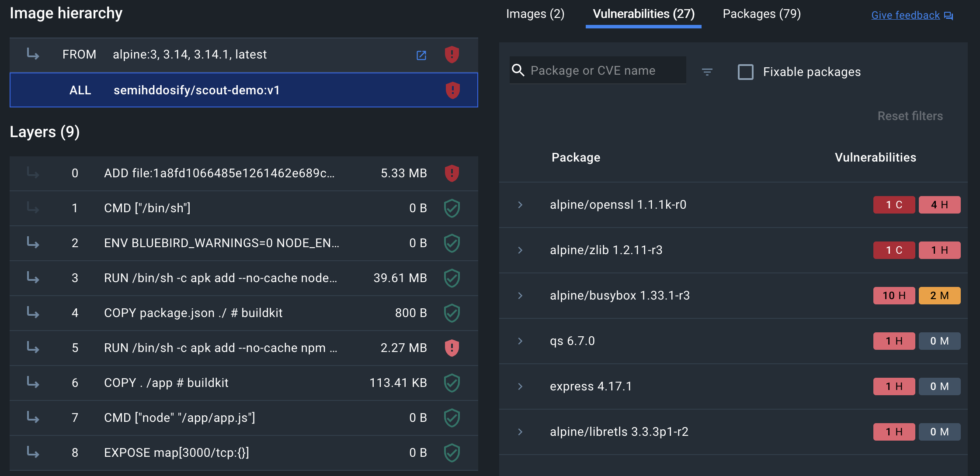Click the green shield icon on layer 3

click(452, 278)
